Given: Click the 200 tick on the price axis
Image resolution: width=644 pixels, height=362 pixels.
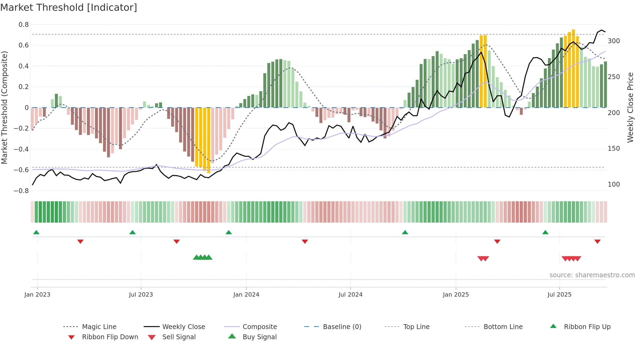Looking at the screenshot, I should pyautogui.click(x=614, y=113).
